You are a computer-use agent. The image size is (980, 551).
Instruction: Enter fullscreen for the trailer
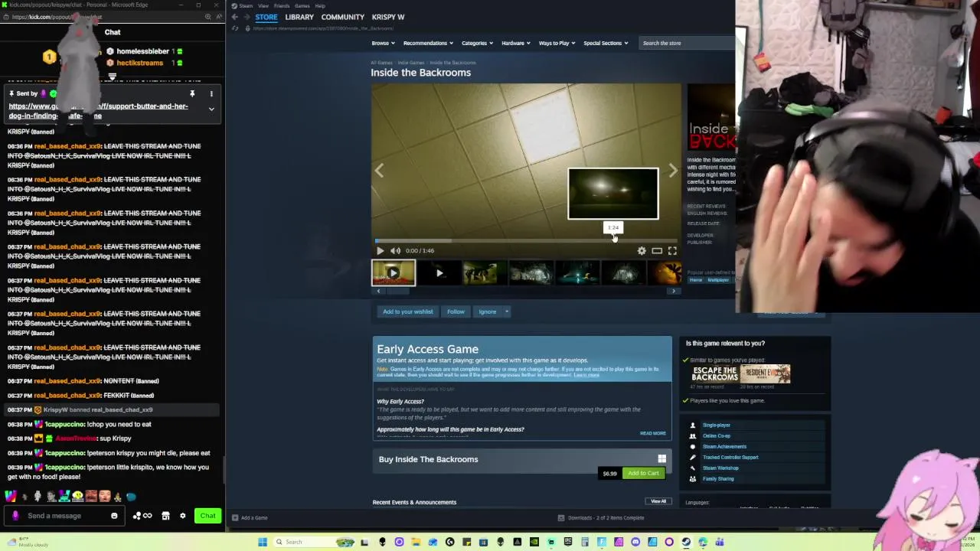pos(672,251)
